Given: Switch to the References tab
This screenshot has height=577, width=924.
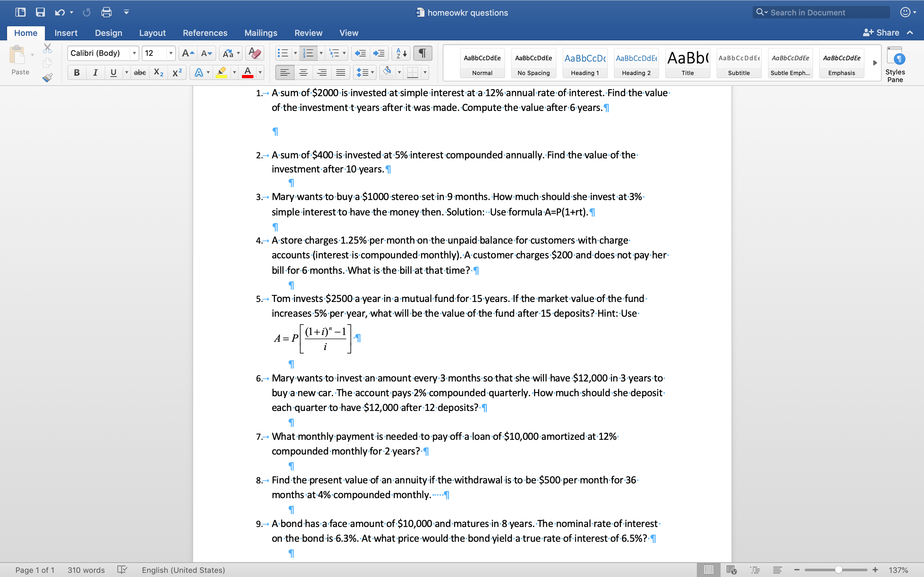Looking at the screenshot, I should [x=205, y=33].
